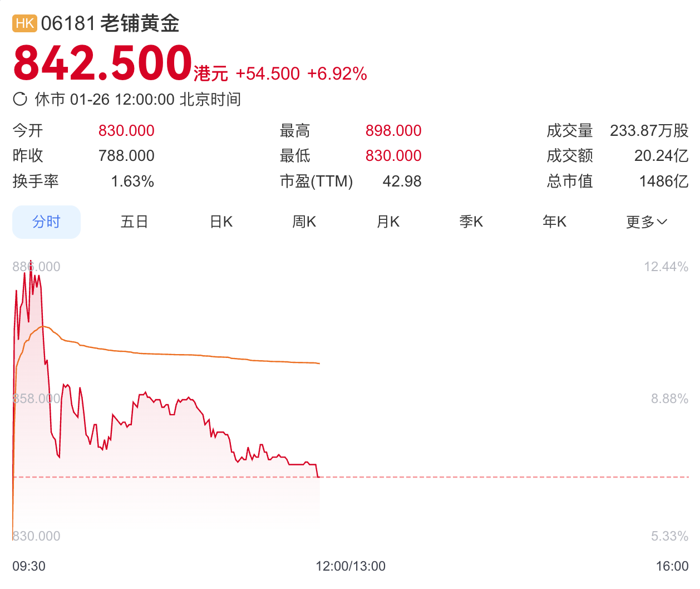Click the current price 842.500
The height and width of the screenshot is (589, 700).
point(103,63)
